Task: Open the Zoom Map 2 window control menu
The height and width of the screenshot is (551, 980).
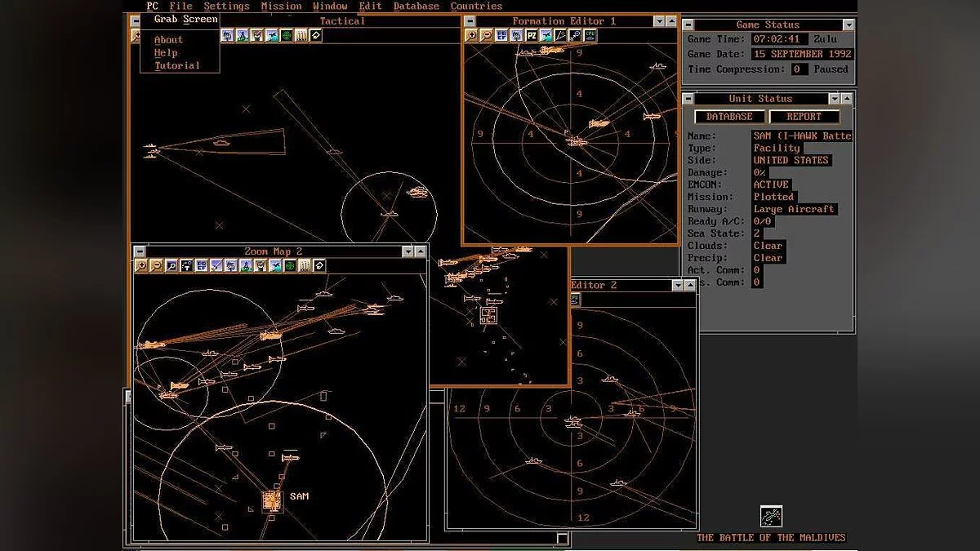Action: click(x=140, y=251)
